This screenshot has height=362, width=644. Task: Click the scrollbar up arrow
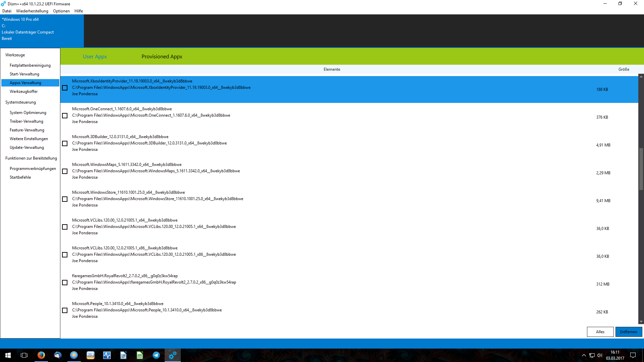pyautogui.click(x=641, y=76)
